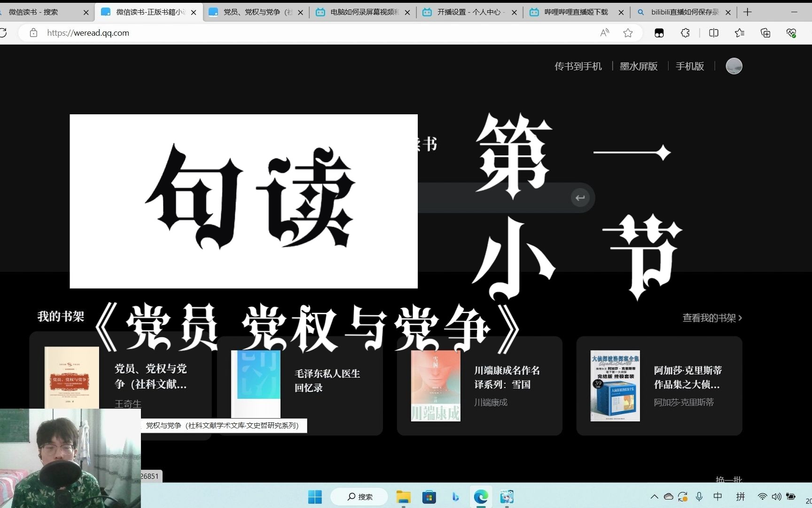Open the 党员、党权与党争 book cover

pyautogui.click(x=72, y=378)
